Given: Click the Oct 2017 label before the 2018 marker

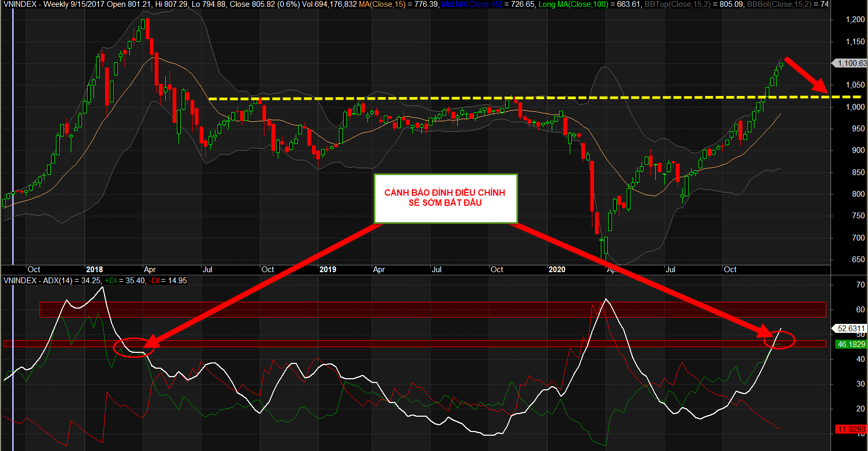Looking at the screenshot, I should pos(34,270).
